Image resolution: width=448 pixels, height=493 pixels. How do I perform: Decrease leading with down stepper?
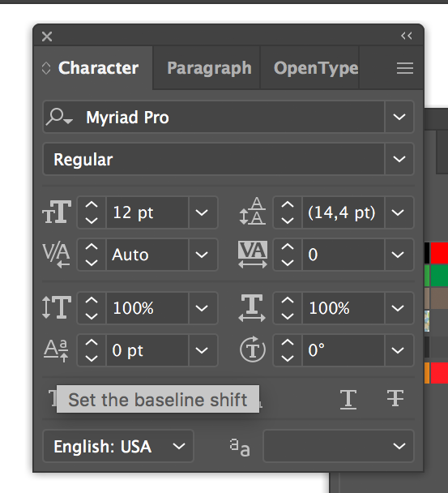pyautogui.click(x=288, y=220)
